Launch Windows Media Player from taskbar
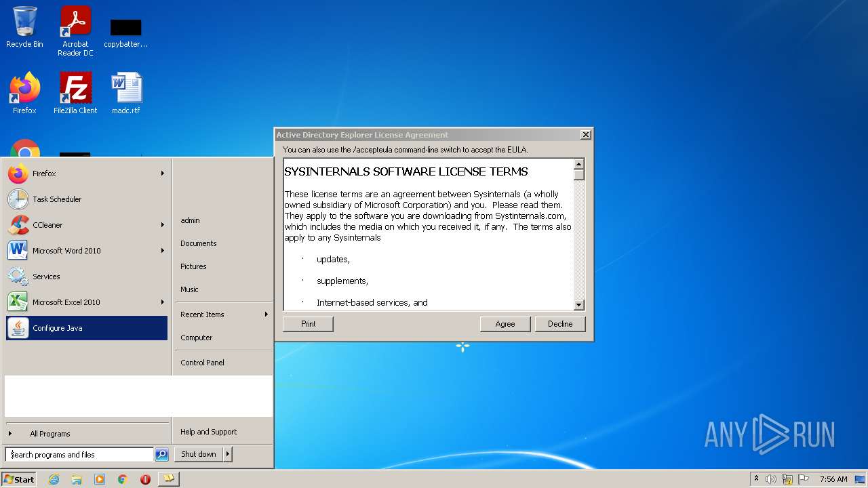This screenshot has height=488, width=868. point(100,479)
